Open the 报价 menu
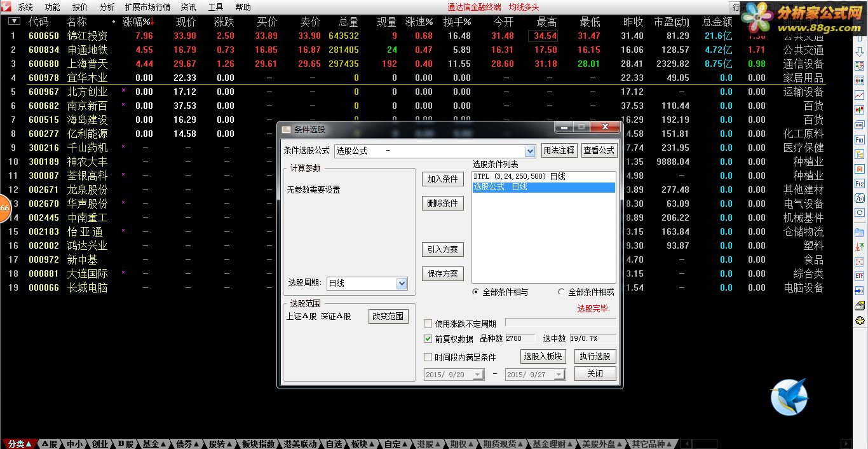The height and width of the screenshot is (449, 868). [x=80, y=7]
